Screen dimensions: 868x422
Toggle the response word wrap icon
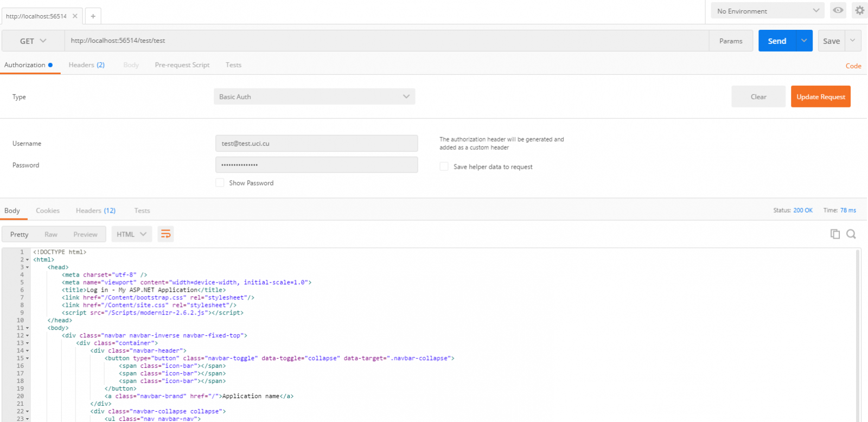165,234
